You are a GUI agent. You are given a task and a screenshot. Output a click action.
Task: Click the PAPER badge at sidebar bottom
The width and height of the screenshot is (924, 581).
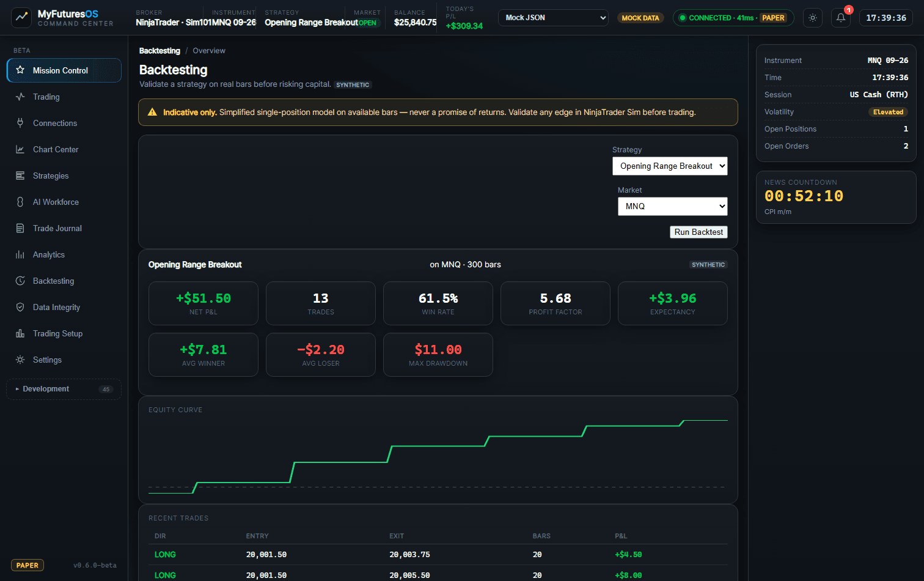[x=28, y=565]
